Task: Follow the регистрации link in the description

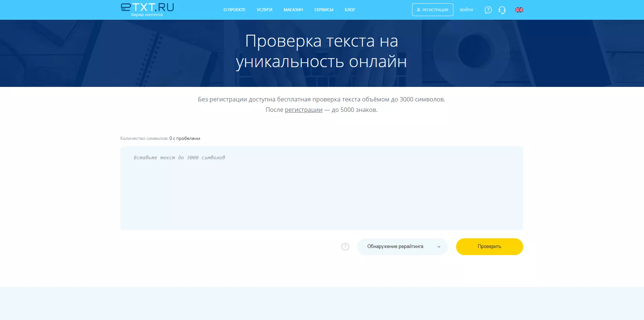Action: click(304, 110)
